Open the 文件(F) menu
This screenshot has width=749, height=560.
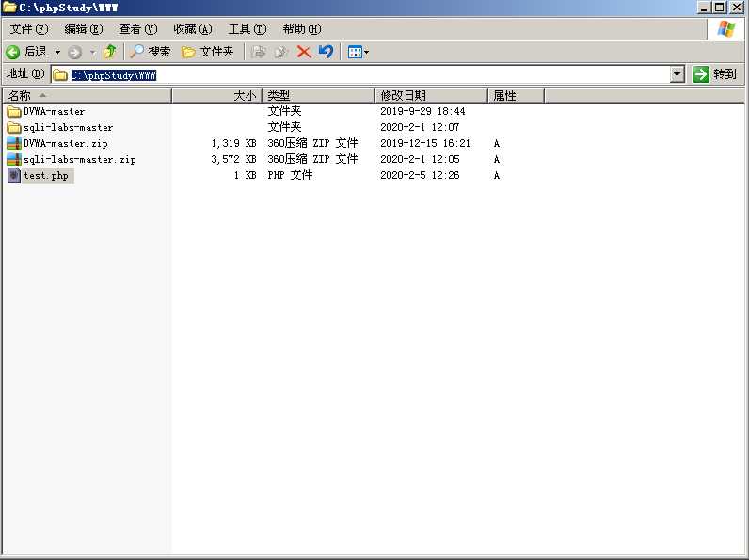click(29, 29)
